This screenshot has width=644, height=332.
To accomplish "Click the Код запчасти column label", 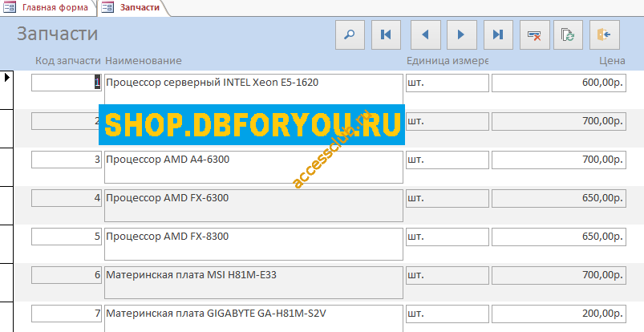I will point(67,61).
